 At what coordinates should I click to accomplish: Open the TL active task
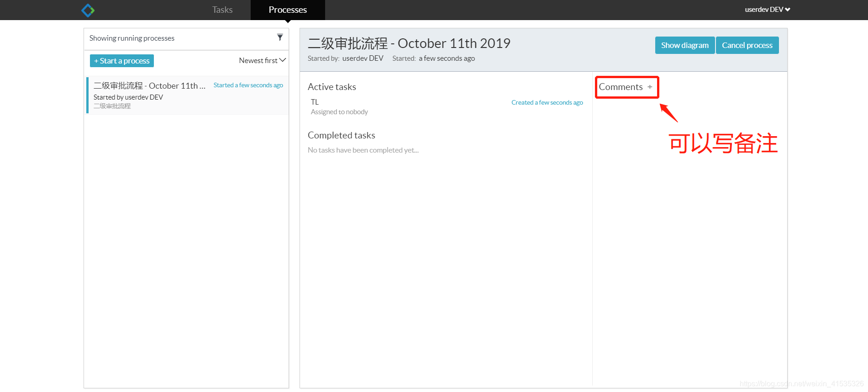coord(447,107)
